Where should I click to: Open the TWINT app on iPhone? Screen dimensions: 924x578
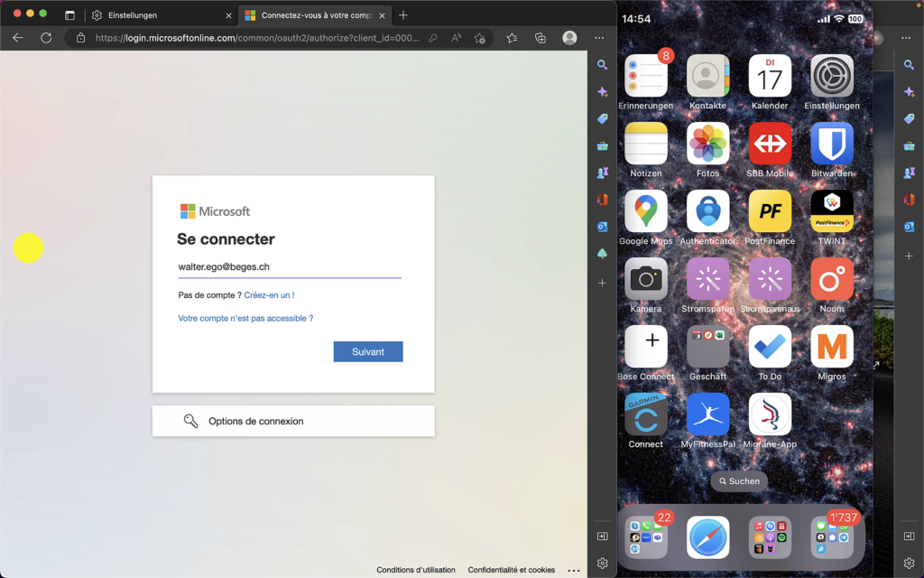pyautogui.click(x=831, y=212)
